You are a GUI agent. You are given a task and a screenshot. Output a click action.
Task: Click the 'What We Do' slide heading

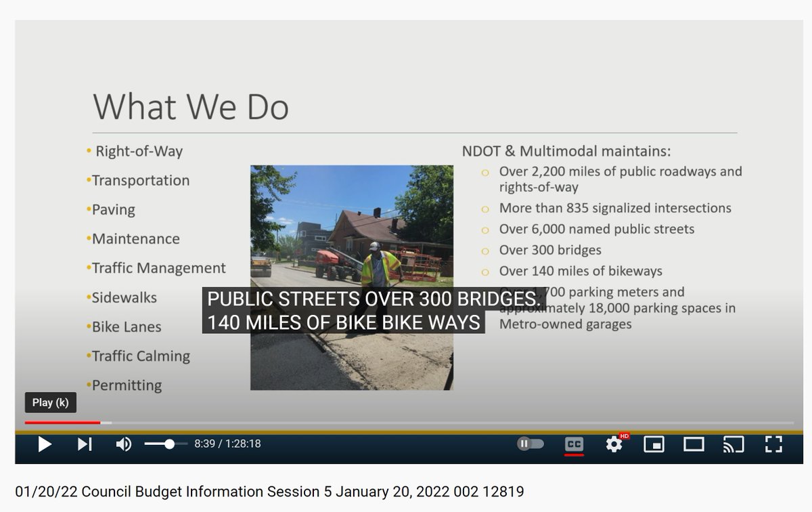pyautogui.click(x=191, y=107)
